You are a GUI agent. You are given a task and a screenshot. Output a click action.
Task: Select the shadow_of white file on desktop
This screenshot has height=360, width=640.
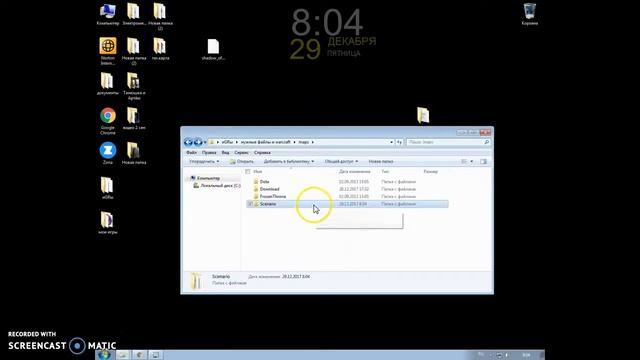pyautogui.click(x=213, y=49)
